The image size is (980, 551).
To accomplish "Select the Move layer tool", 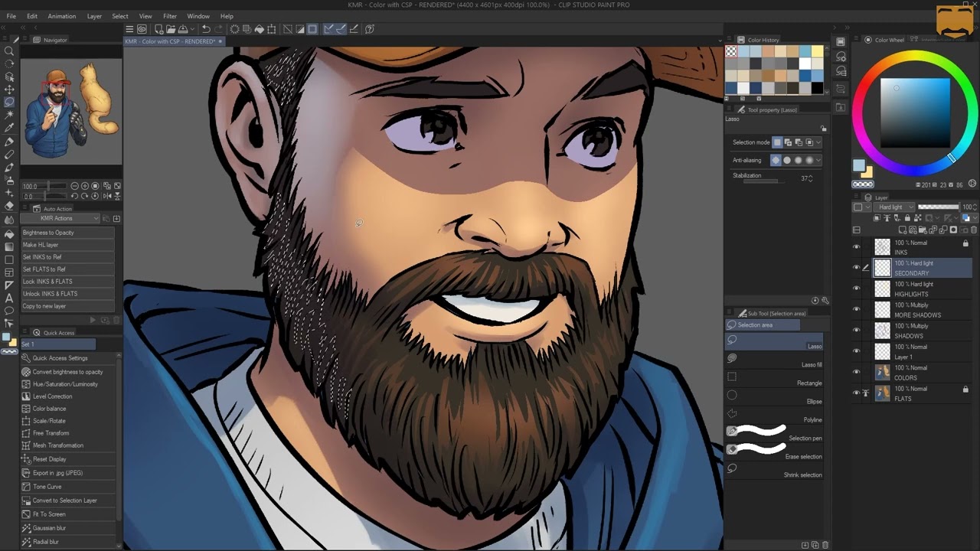I will click(x=9, y=90).
